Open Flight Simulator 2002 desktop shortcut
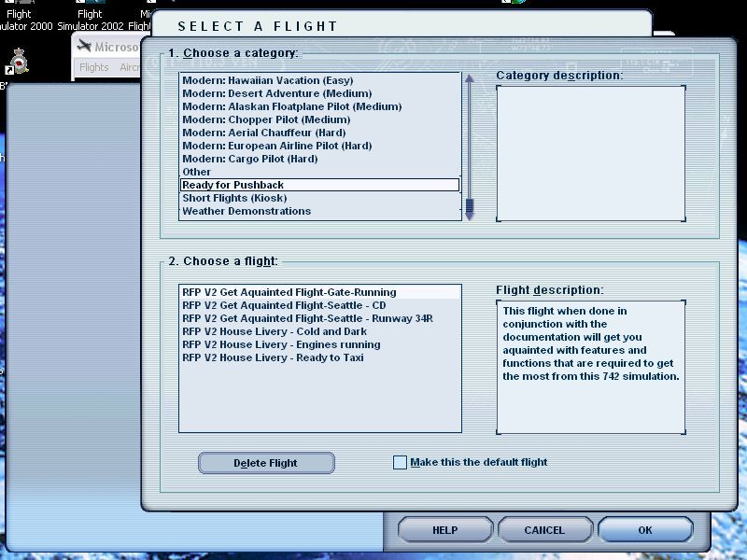Viewport: 747px width, 560px height. [x=91, y=19]
